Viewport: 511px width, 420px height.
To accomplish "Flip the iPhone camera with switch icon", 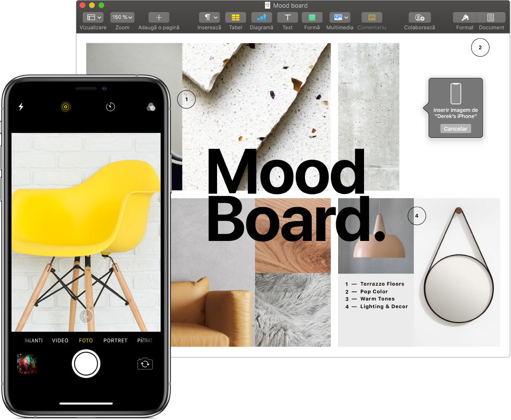I will (x=145, y=364).
